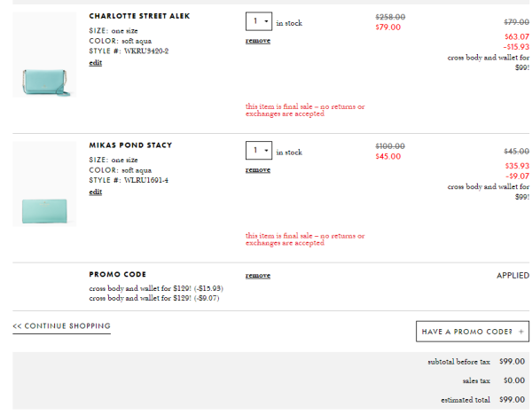Screen dimensions: 532x415
Task: Click the Mikas Pond Stacy wallet thumbnail
Action: click(44, 184)
